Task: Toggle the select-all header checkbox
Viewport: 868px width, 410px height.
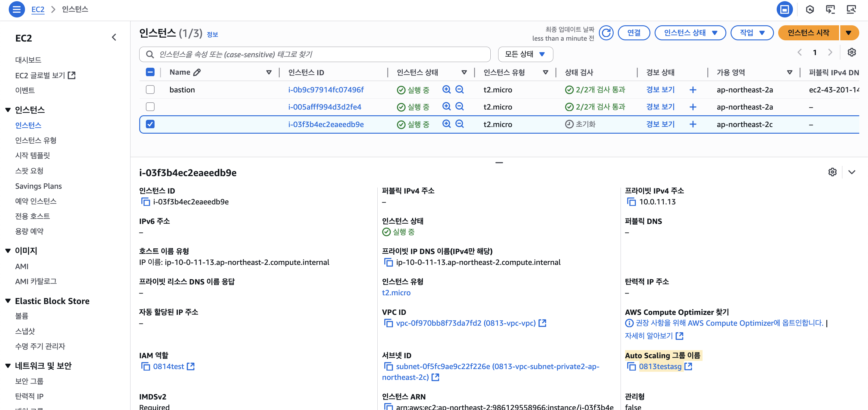Action: 150,72
